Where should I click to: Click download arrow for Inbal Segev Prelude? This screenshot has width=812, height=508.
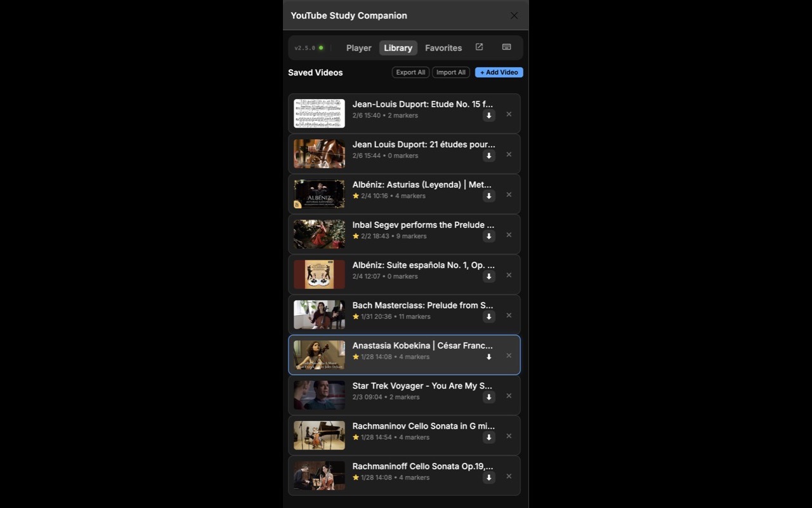point(488,236)
